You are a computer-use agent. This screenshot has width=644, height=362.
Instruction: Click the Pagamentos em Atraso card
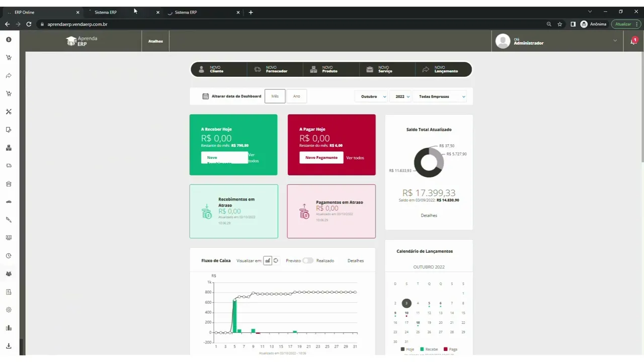[331, 211]
